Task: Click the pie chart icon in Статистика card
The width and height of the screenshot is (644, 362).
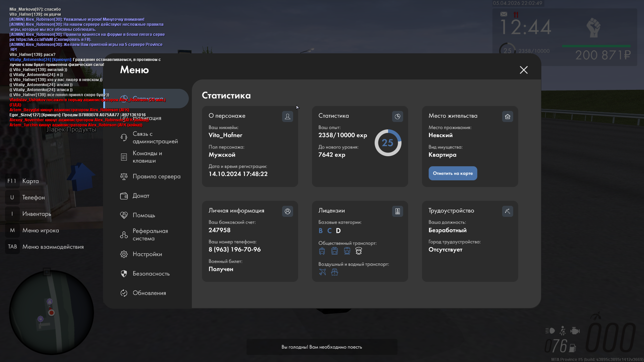Action: click(397, 116)
